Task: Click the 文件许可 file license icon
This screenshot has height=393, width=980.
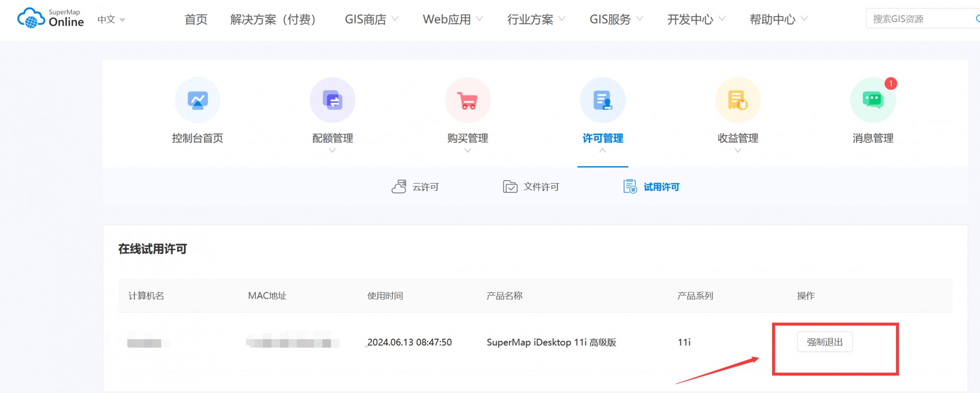Action: click(x=510, y=187)
